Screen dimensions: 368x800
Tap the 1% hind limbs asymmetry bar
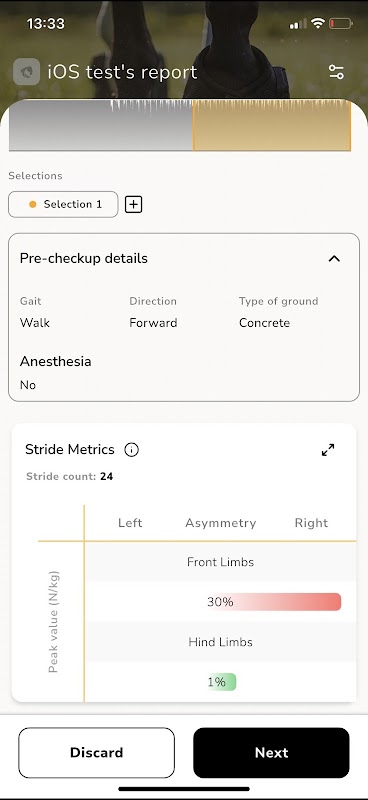click(222, 682)
